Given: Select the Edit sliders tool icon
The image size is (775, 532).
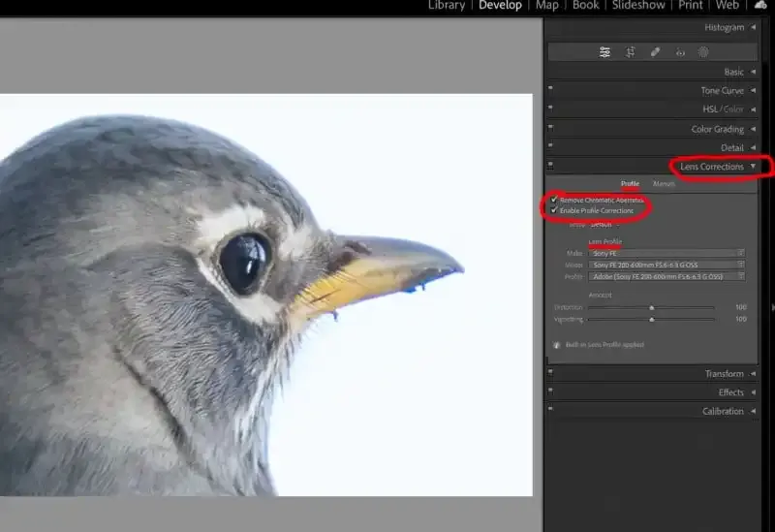Looking at the screenshot, I should (x=604, y=52).
